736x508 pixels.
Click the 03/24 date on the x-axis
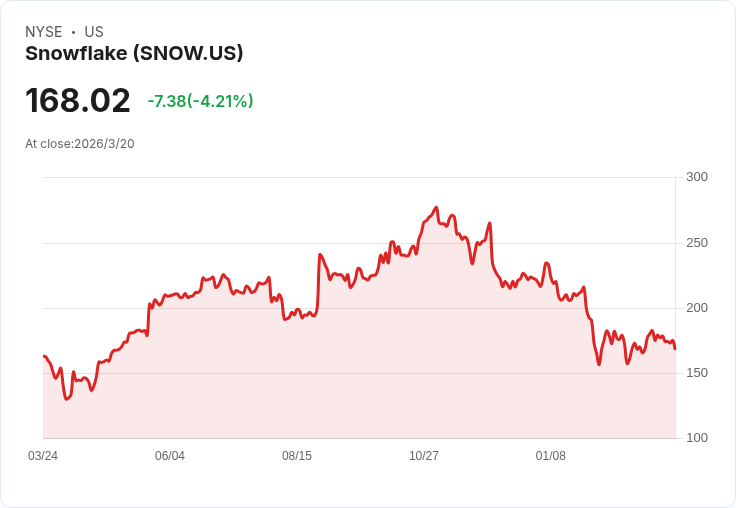[x=43, y=456]
